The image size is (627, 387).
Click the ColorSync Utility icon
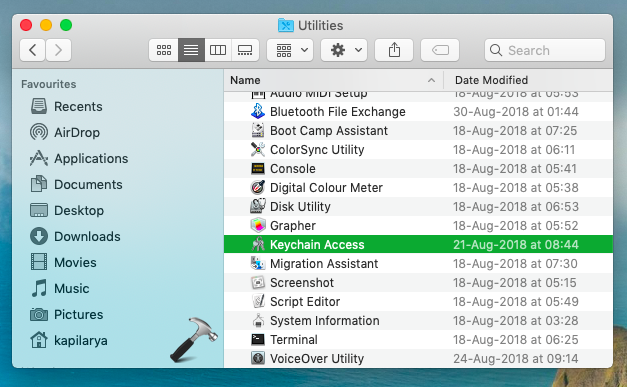coord(258,150)
